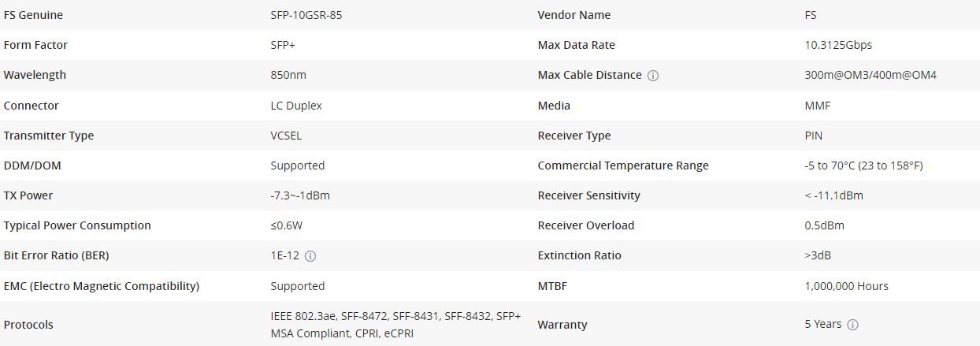This screenshot has height=346, width=980.
Task: Click the info icon next to 1E-12
Action: pos(310,256)
